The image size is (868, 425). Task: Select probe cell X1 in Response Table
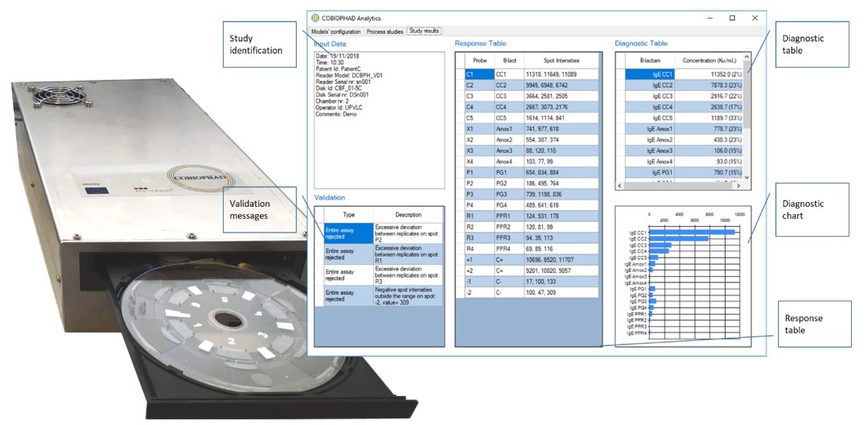479,129
